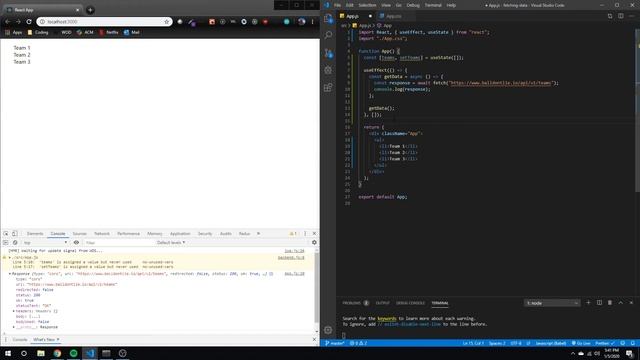The height and width of the screenshot is (360, 640).
Task: Toggle the device toolbar in DevTools
Action: click(14, 233)
